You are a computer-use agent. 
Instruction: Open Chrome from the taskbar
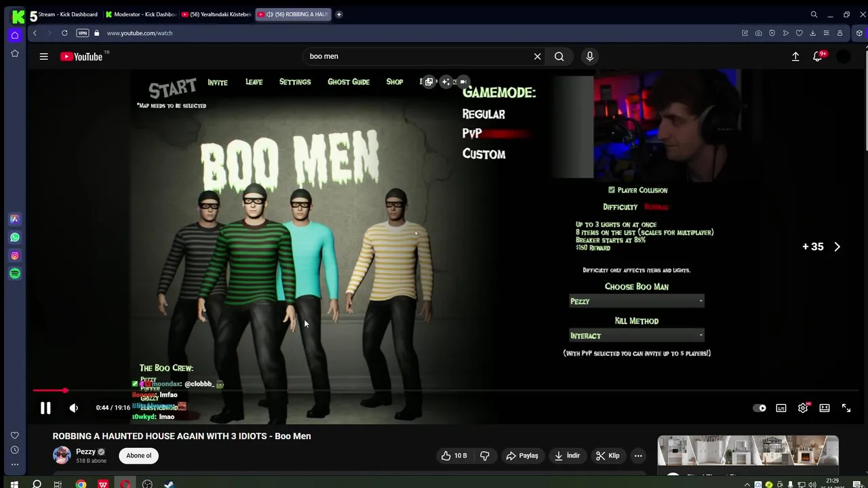(81, 484)
